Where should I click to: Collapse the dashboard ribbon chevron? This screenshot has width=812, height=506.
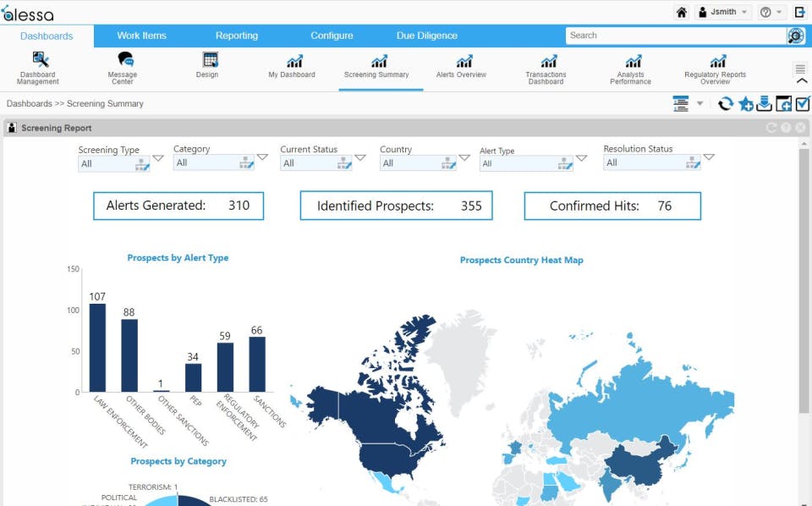pos(801,81)
